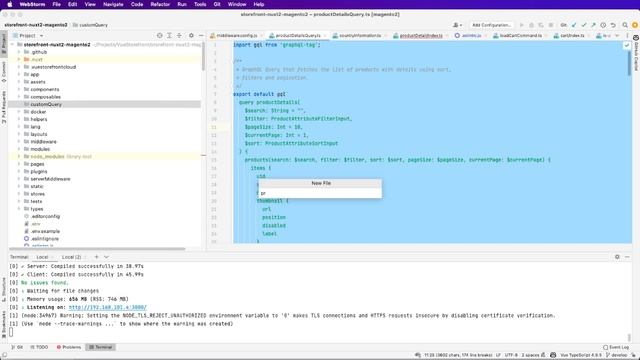Screen dimensions: 640x360
Task: Click the editor vertical scrollbar
Action: tap(629, 63)
